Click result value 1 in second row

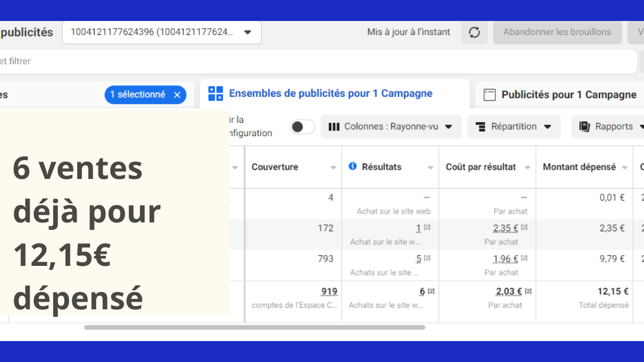coord(419,229)
